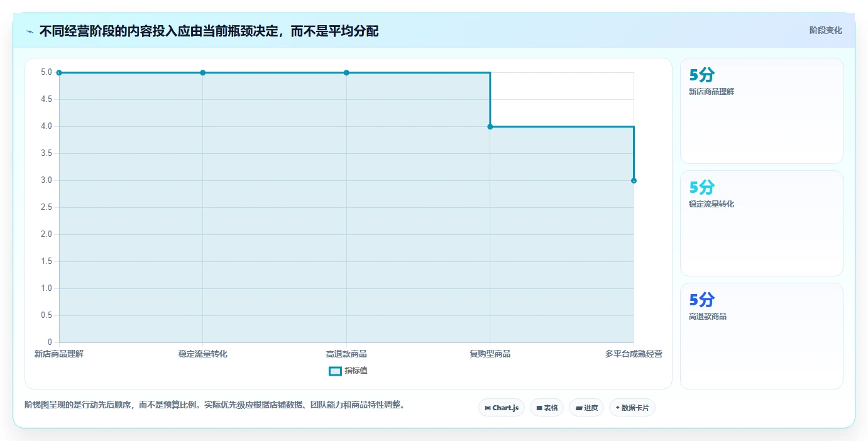
Task: Select the 表格 tag button
Action: 547,408
